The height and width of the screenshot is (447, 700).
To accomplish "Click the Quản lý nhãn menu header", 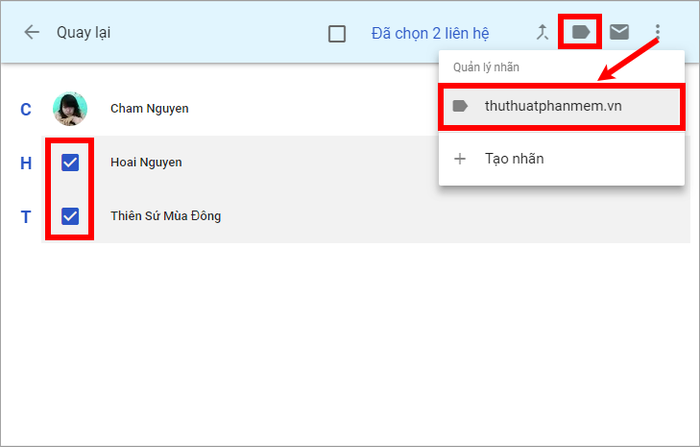I will (486, 67).
